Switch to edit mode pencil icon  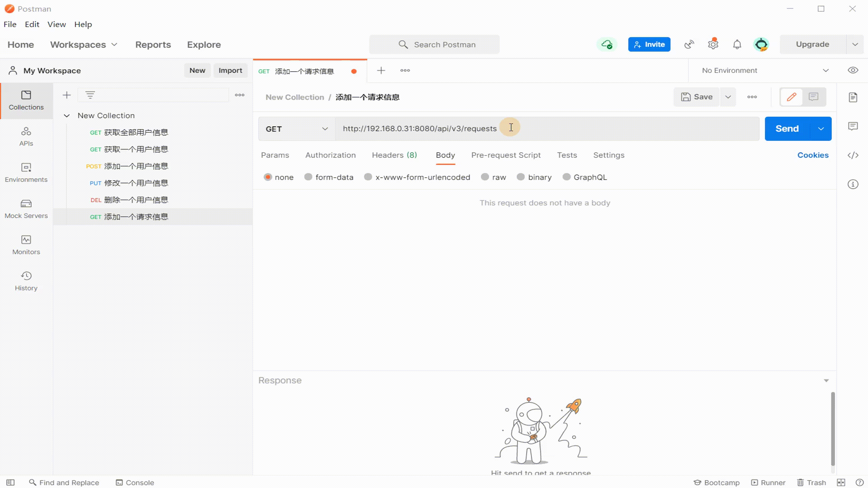(x=792, y=97)
